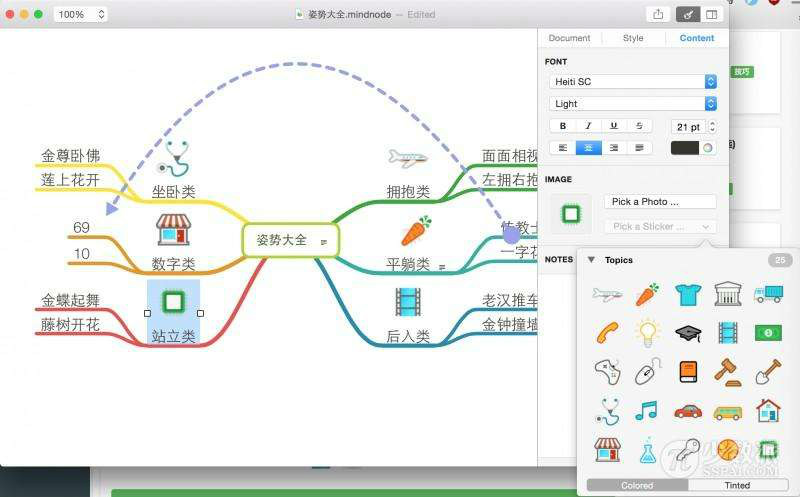Choose the shovel sticker
Screen dimensions: 800x497
(x=768, y=372)
